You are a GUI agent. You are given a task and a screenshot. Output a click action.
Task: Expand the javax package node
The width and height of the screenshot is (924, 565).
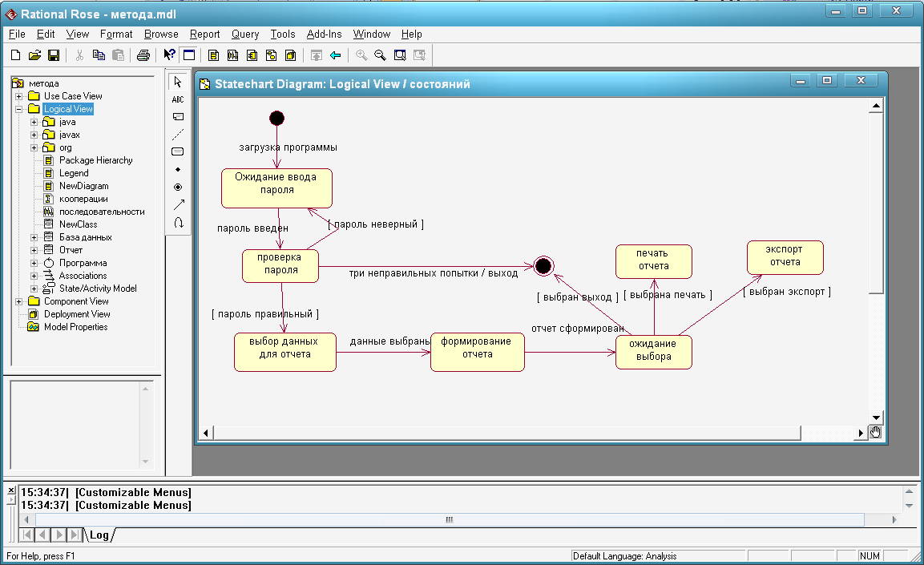(34, 135)
